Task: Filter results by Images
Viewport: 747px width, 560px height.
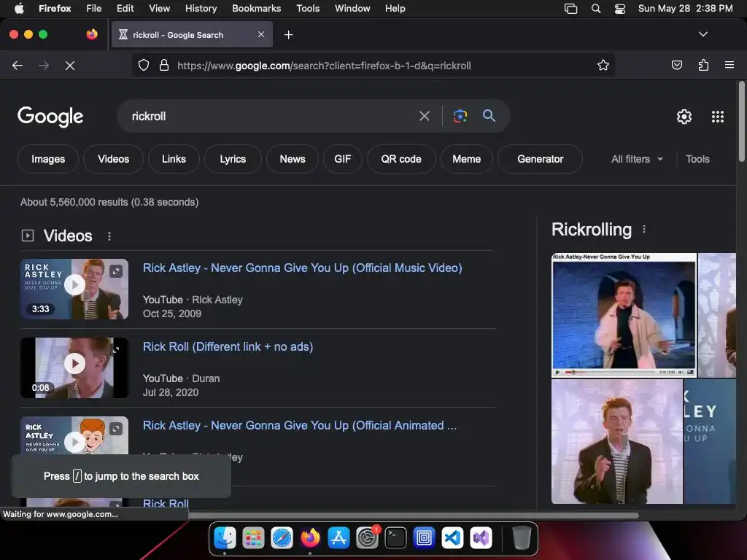Action: (x=48, y=159)
